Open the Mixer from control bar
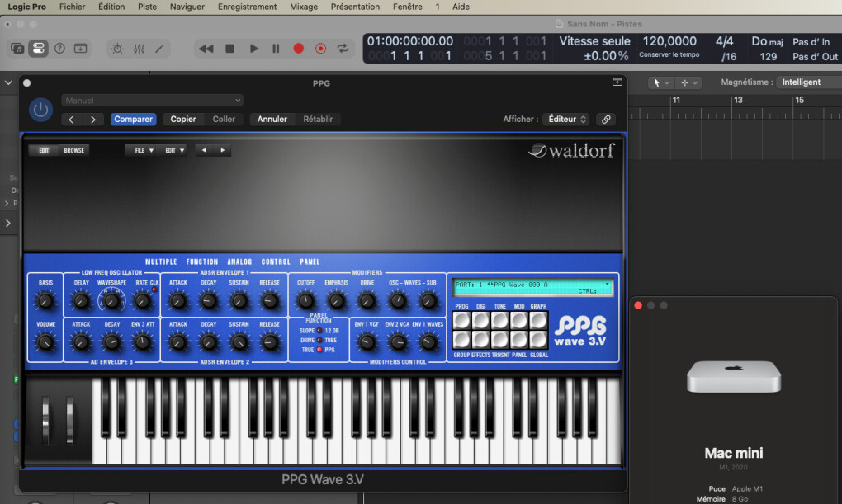The height and width of the screenshot is (504, 842). [139, 49]
